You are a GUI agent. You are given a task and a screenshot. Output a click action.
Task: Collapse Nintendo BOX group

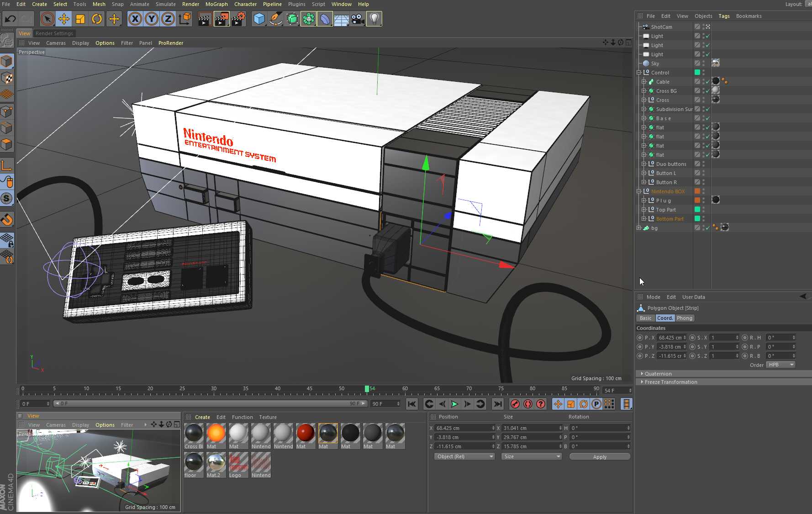pyautogui.click(x=639, y=191)
